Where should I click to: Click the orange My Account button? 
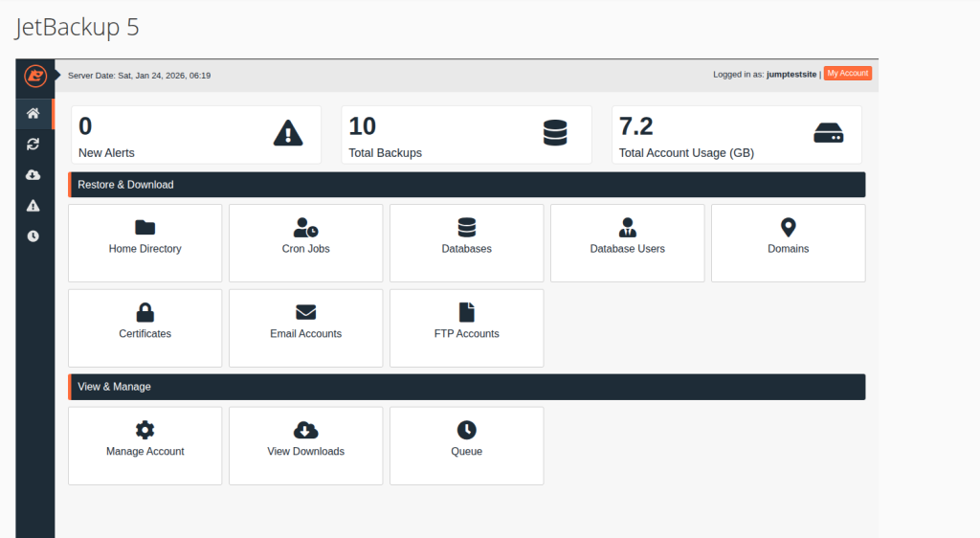coord(847,74)
